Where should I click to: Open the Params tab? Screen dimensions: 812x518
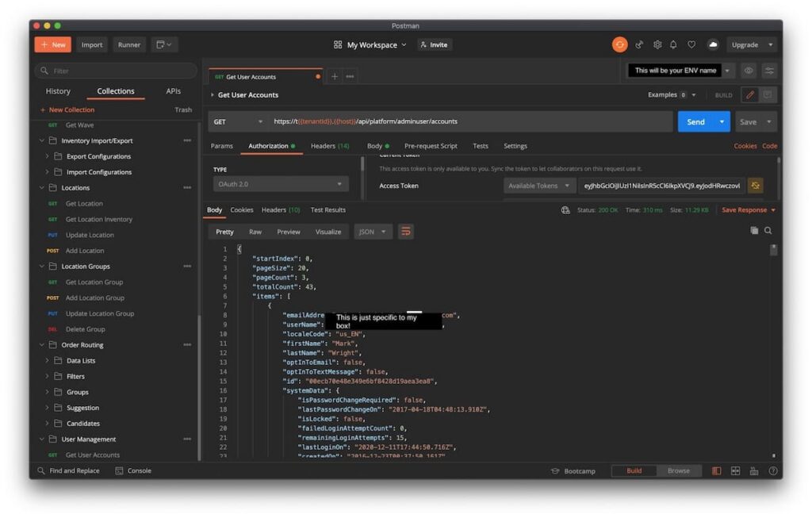(x=222, y=146)
